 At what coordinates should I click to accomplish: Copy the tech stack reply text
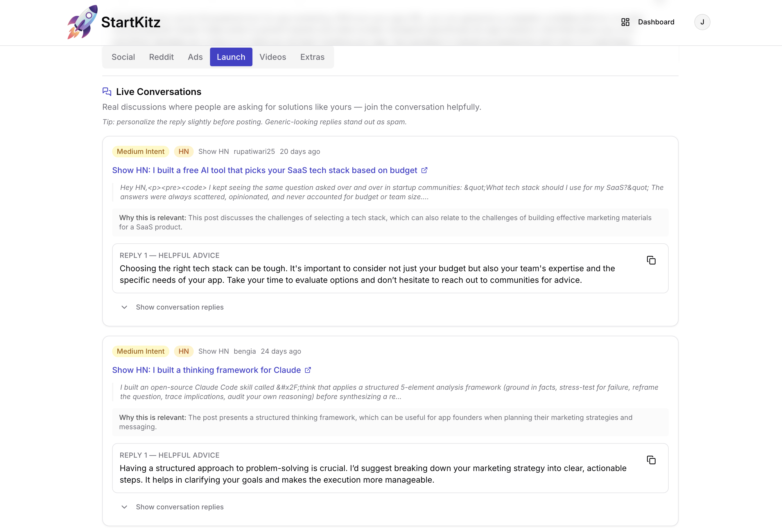pos(652,260)
